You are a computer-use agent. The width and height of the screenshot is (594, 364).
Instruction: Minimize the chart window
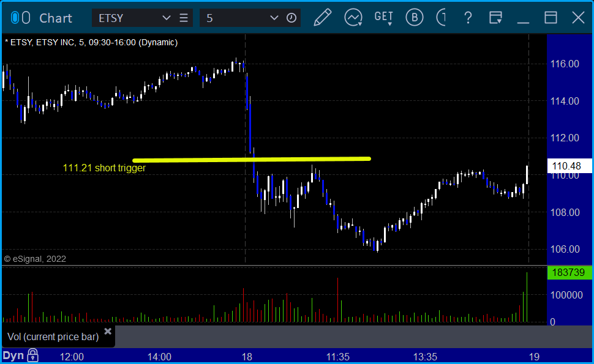tap(523, 22)
